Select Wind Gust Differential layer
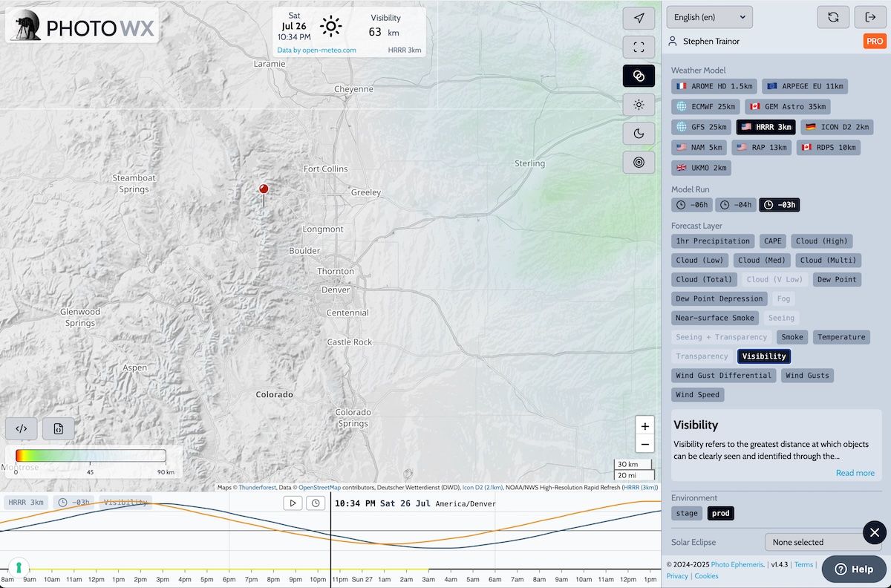 click(x=724, y=376)
